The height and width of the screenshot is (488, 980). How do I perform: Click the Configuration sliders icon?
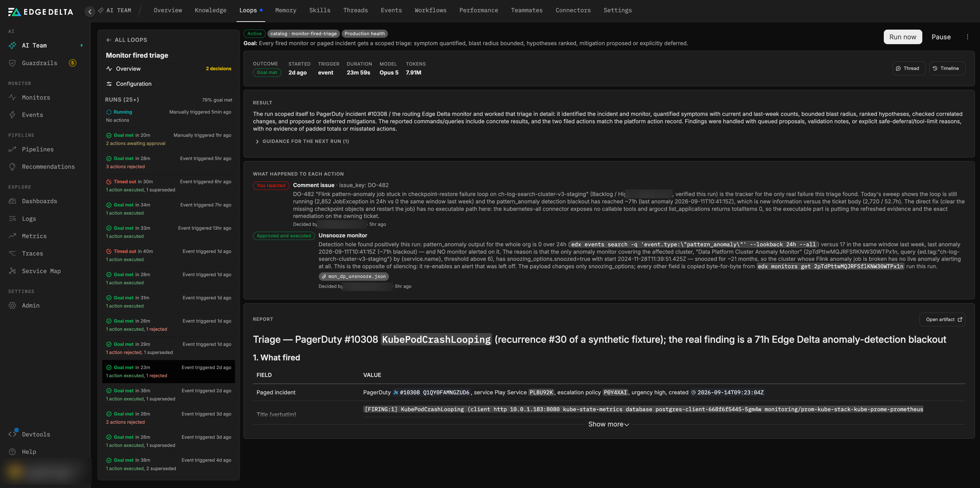pos(109,84)
